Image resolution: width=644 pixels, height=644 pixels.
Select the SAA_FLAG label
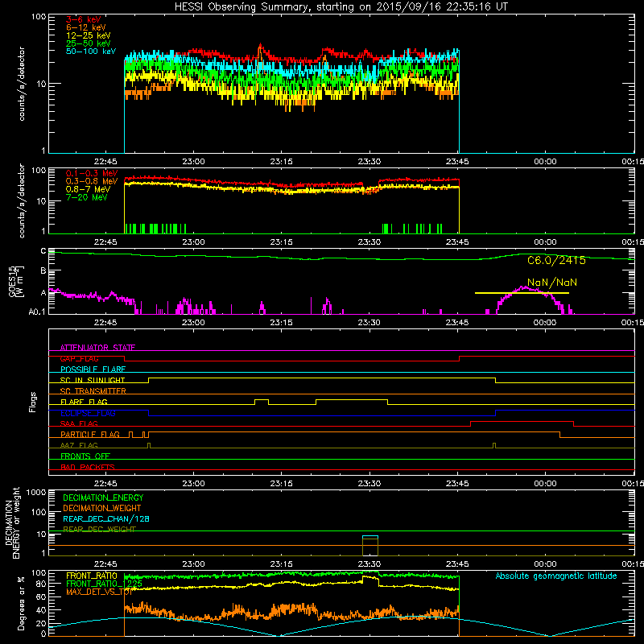[x=79, y=423]
